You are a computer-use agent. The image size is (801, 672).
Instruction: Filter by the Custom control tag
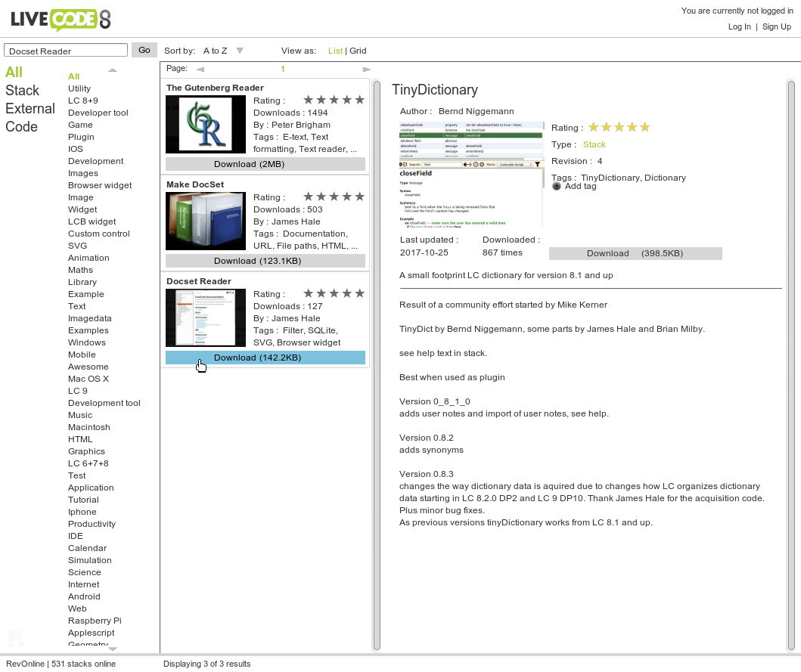pos(98,234)
